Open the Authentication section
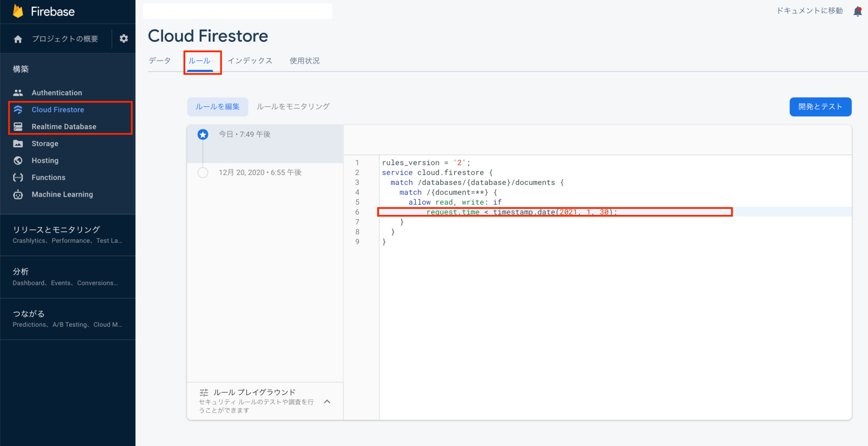 coord(57,92)
